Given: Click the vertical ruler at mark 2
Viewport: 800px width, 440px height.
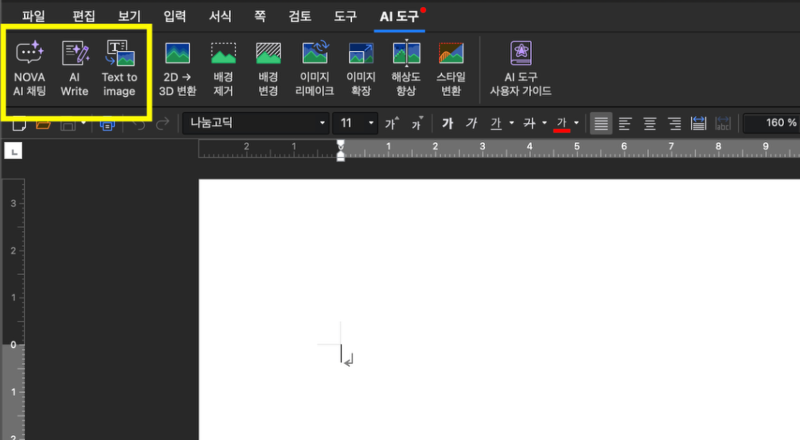Looking at the screenshot, I should point(13,250).
